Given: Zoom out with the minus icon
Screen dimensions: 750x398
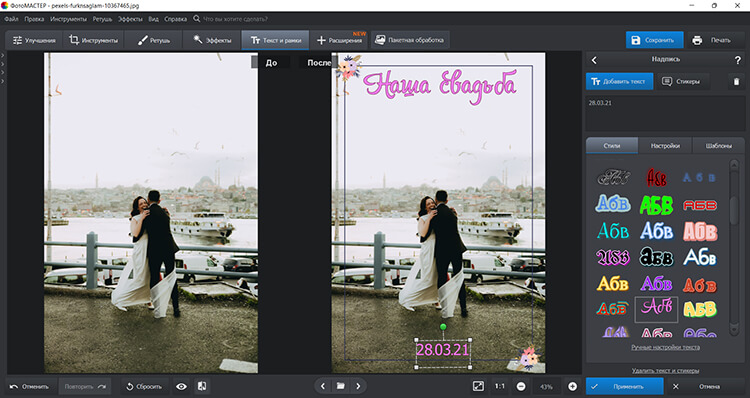Looking at the screenshot, I should pyautogui.click(x=521, y=387).
